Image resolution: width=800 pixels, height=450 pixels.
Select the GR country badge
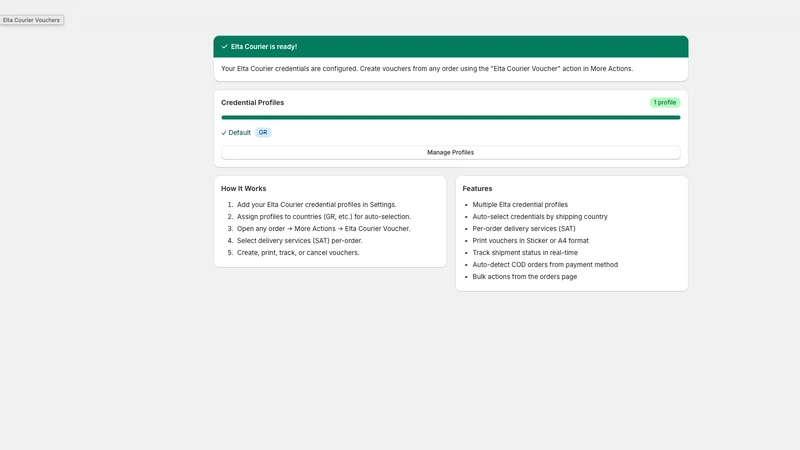[263, 133]
